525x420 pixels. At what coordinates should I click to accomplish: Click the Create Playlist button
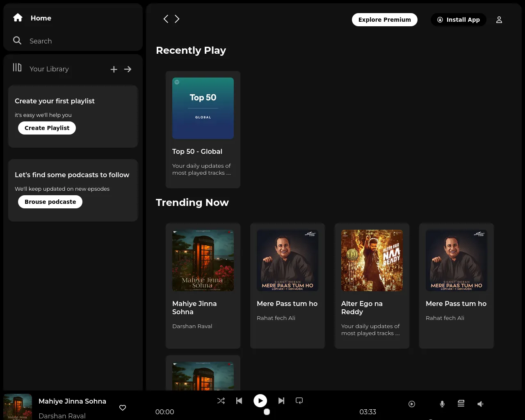pyautogui.click(x=47, y=128)
